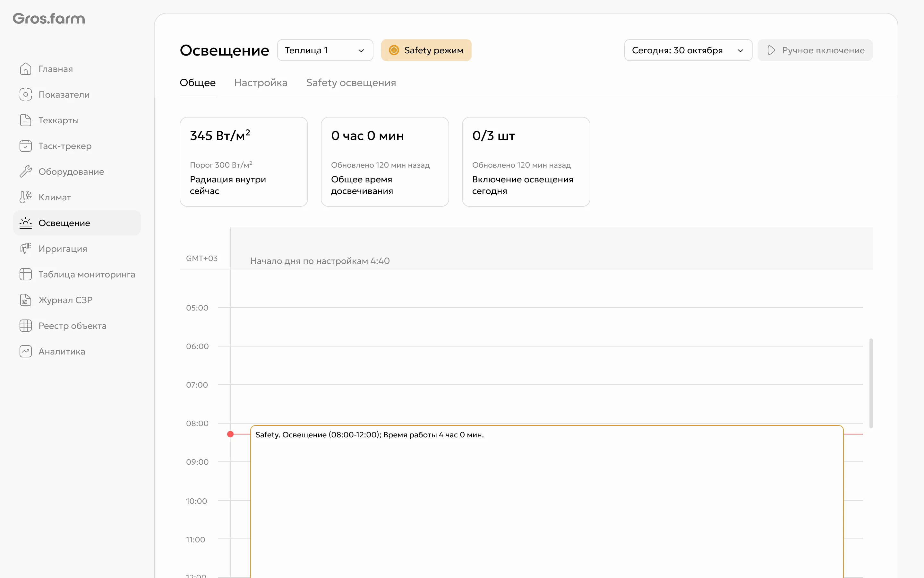This screenshot has height=578, width=924.
Task: Click the 10:00 time label
Action: pyautogui.click(x=196, y=501)
